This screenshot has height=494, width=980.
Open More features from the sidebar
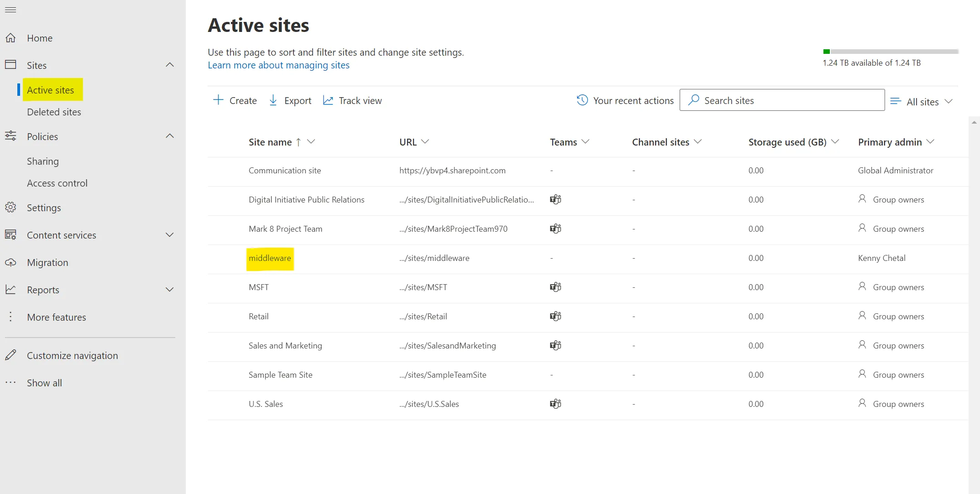(x=56, y=317)
